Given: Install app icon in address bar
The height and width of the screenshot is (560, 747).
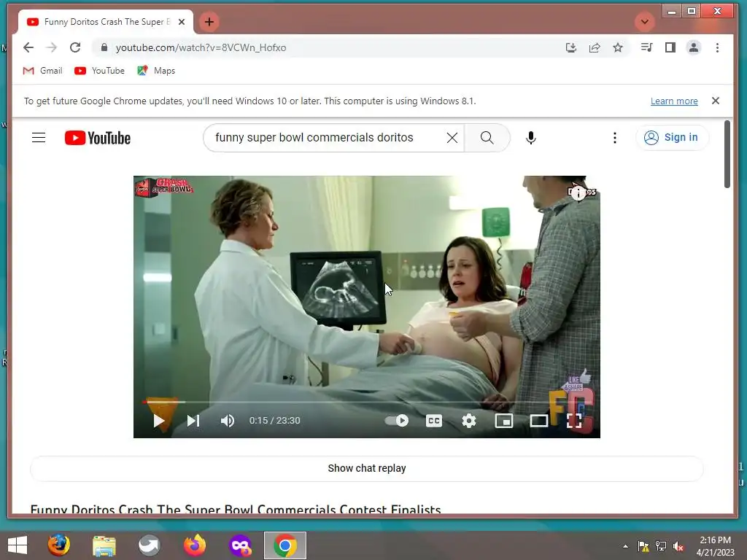Looking at the screenshot, I should point(570,47).
